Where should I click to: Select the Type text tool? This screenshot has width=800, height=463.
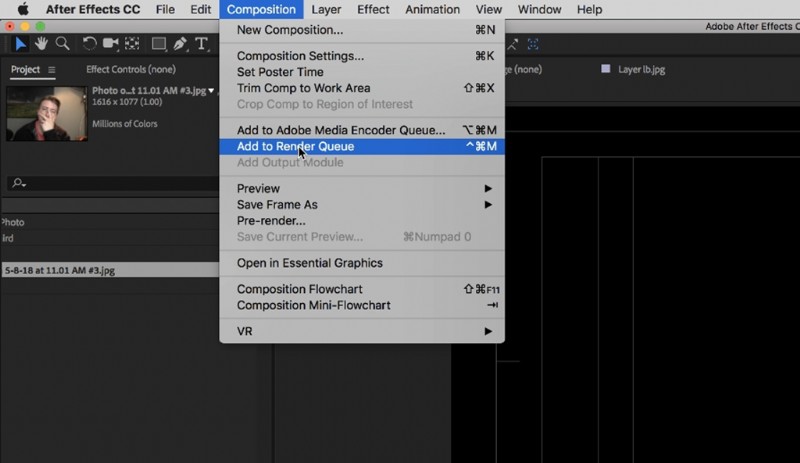coord(202,44)
